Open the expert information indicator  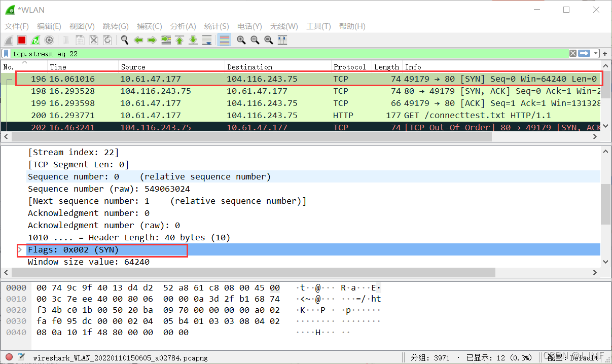9,357
